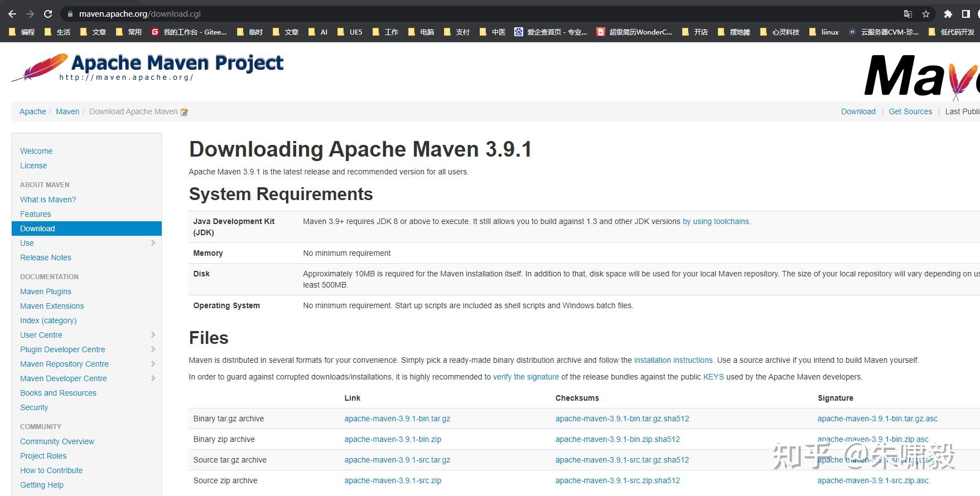Open Maven Plugins in the sidebar

pos(46,291)
